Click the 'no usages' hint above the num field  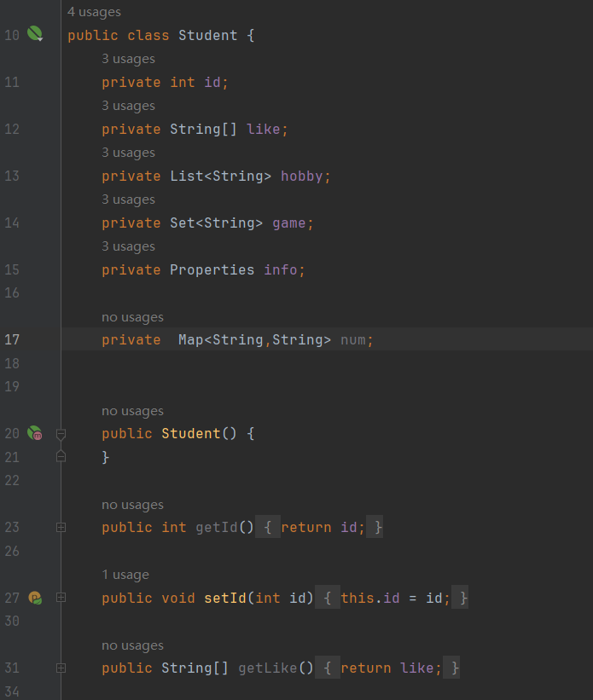pyautogui.click(x=132, y=317)
